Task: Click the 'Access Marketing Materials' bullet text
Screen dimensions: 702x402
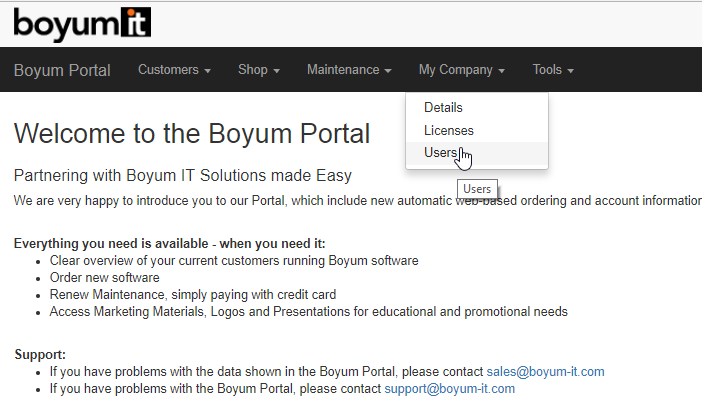Action: [308, 312]
